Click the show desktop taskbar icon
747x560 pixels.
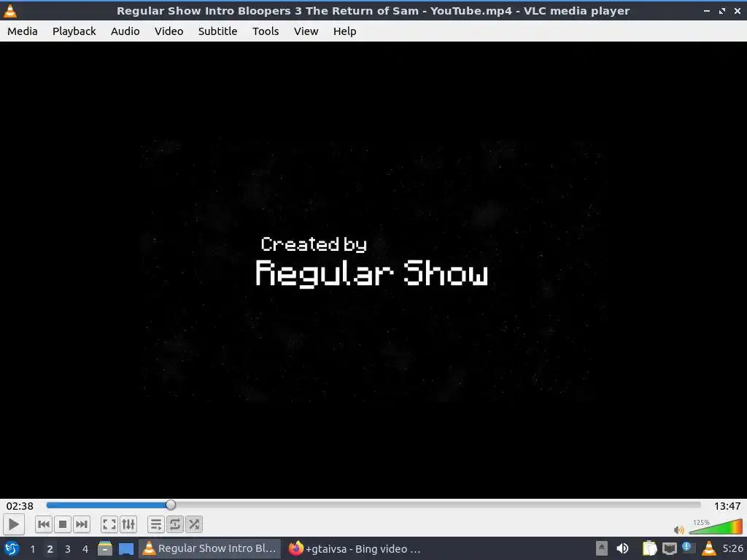[x=125, y=548]
